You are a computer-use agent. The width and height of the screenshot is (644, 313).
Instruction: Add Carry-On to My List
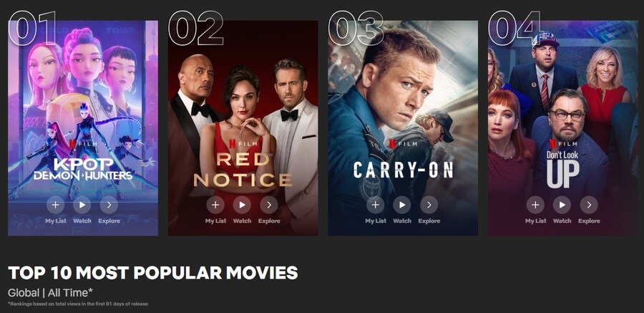coord(376,205)
